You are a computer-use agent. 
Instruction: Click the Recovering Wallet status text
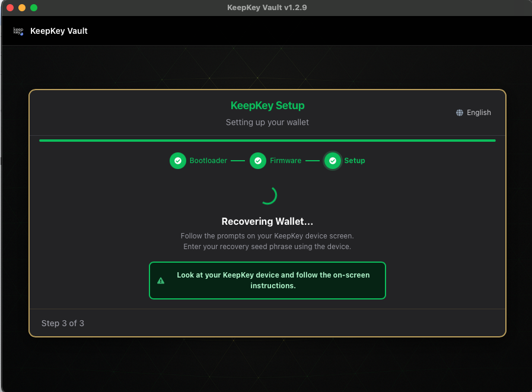(x=267, y=221)
